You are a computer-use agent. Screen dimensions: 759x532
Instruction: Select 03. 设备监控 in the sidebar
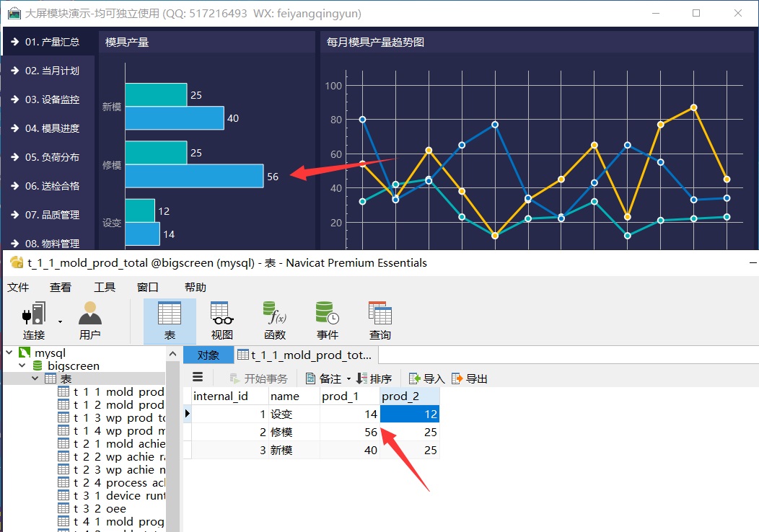coord(51,99)
